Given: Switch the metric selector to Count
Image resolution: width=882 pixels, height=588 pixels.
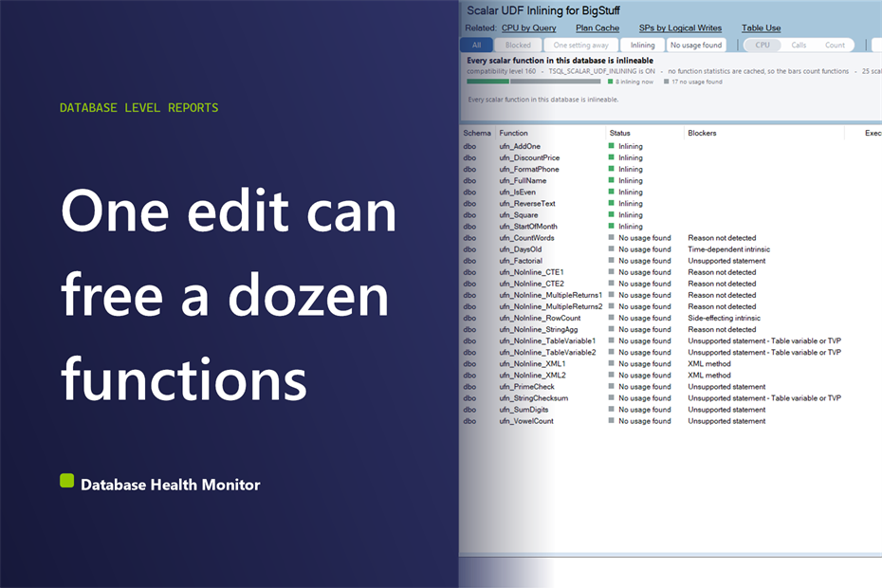Looking at the screenshot, I should (x=835, y=45).
